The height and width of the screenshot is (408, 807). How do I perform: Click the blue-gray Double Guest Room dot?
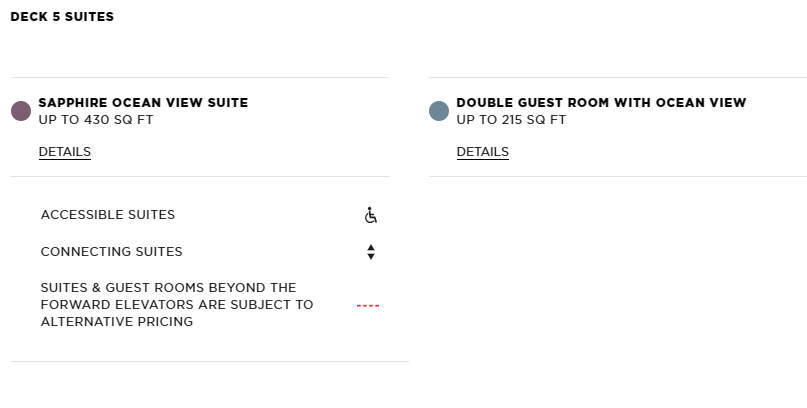(439, 111)
